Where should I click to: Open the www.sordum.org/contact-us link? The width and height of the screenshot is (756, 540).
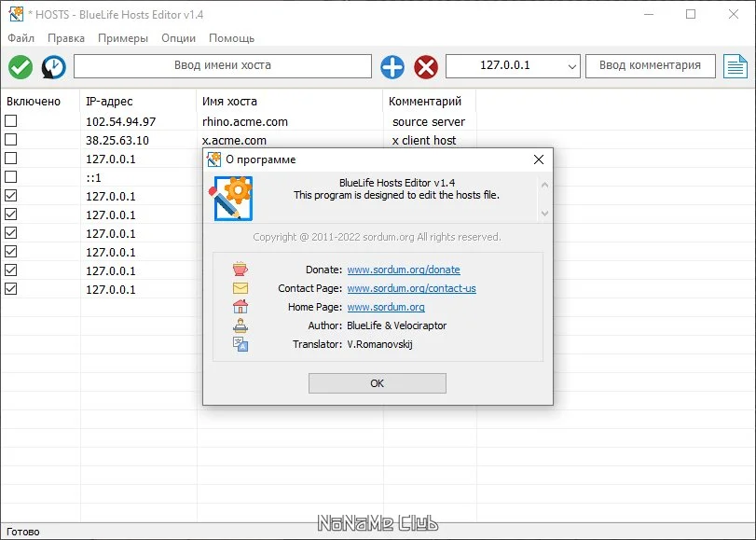pyautogui.click(x=411, y=288)
